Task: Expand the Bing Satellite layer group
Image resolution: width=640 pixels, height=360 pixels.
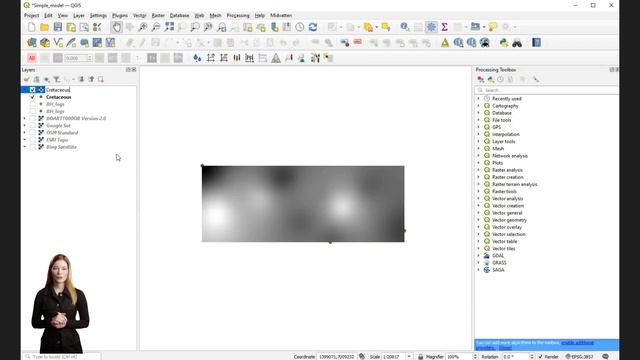Action: 24,147
